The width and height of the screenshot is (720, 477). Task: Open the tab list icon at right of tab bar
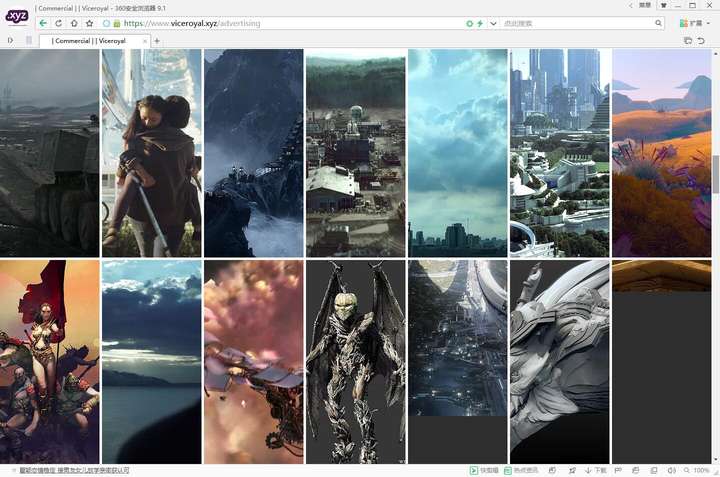tap(688, 41)
